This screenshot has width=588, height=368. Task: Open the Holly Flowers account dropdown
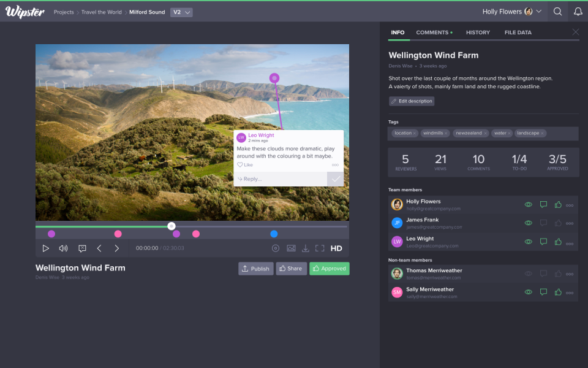point(511,11)
